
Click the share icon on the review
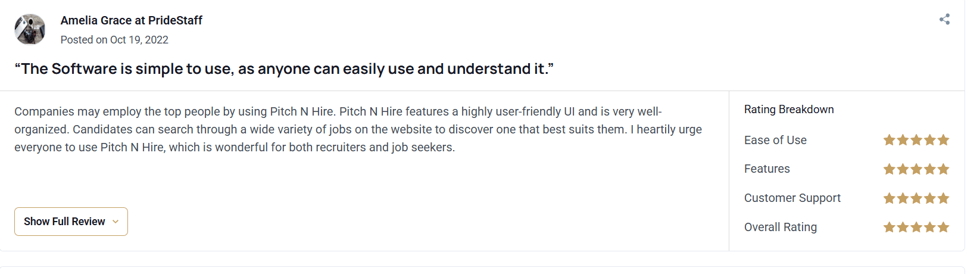(x=944, y=20)
